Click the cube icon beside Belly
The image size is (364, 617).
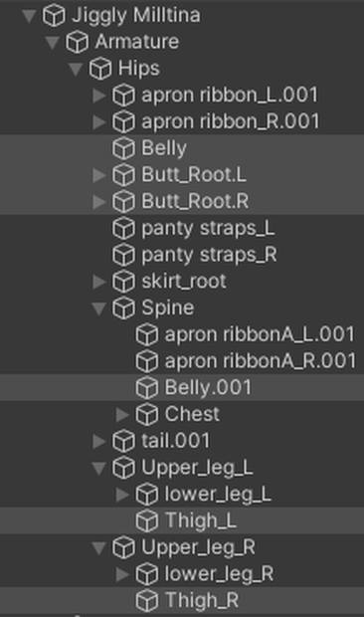pyautogui.click(x=123, y=148)
